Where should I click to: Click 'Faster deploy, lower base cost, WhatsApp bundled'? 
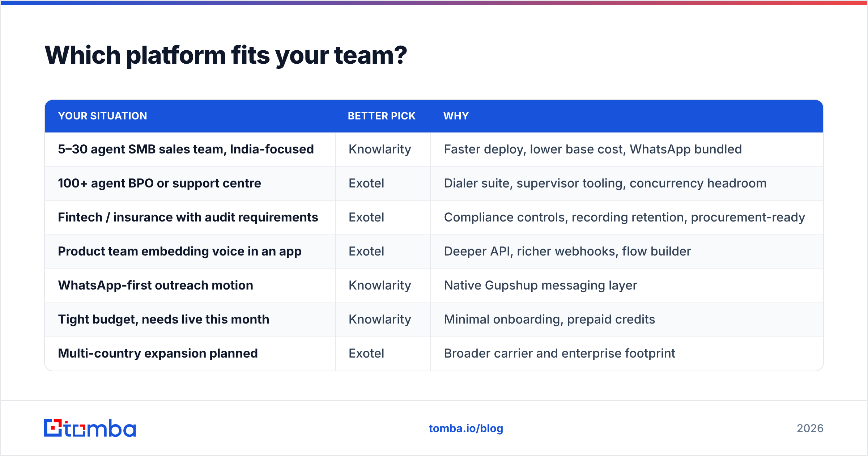point(593,149)
